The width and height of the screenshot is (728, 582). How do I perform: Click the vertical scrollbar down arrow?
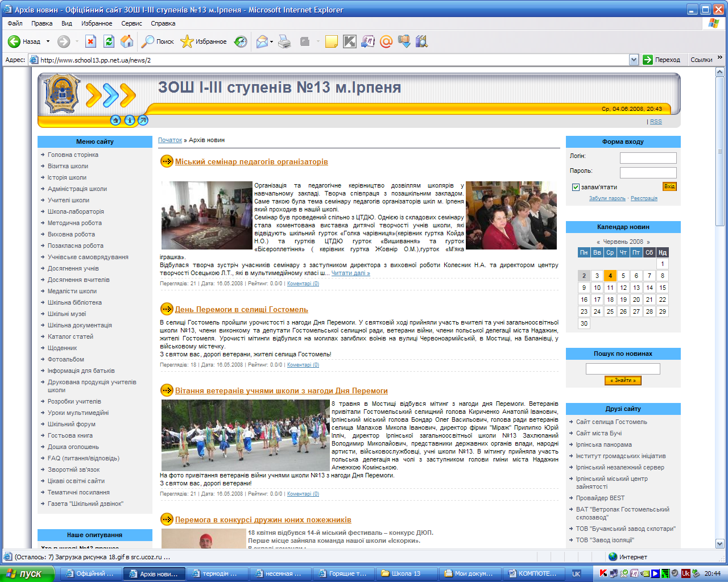(x=719, y=543)
